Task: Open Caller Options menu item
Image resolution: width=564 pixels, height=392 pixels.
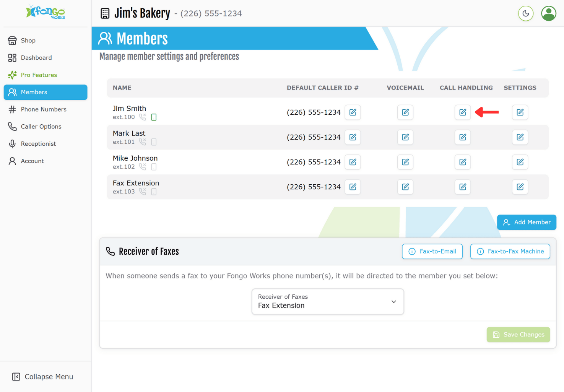Action: (41, 127)
